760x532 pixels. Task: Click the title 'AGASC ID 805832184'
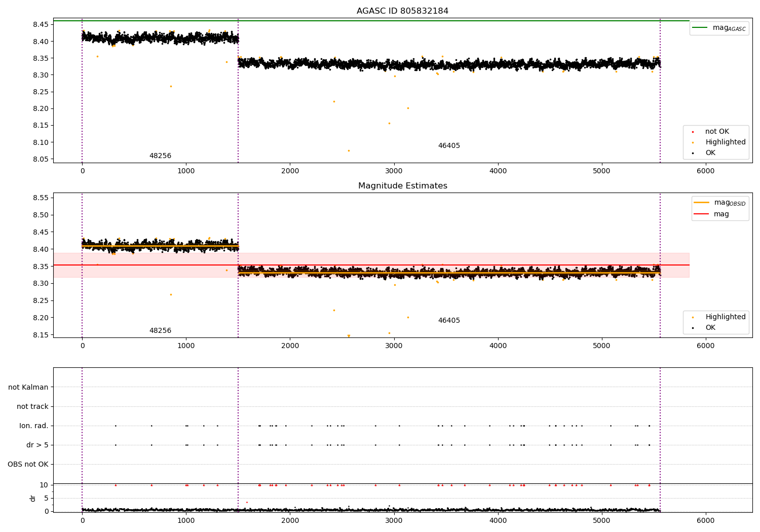pos(402,11)
